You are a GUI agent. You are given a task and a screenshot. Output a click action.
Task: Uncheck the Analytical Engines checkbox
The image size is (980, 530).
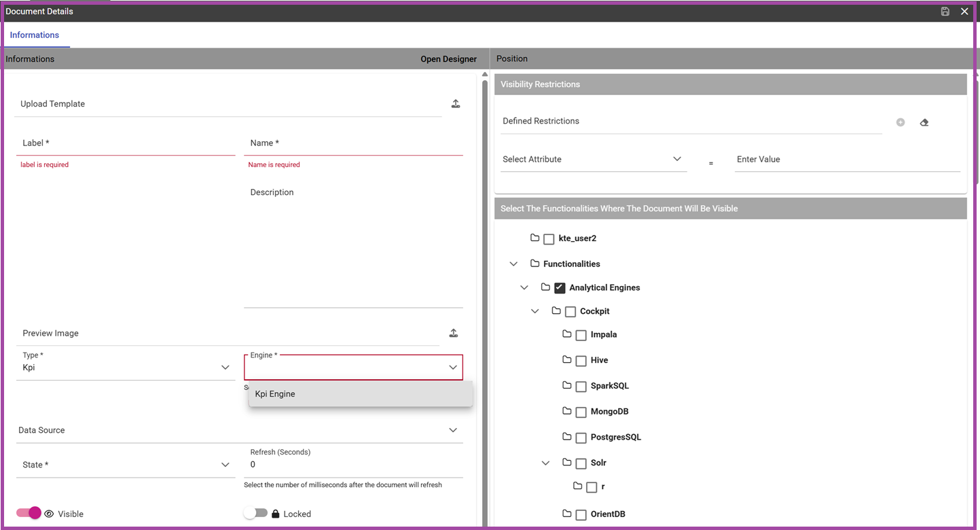pyautogui.click(x=560, y=288)
